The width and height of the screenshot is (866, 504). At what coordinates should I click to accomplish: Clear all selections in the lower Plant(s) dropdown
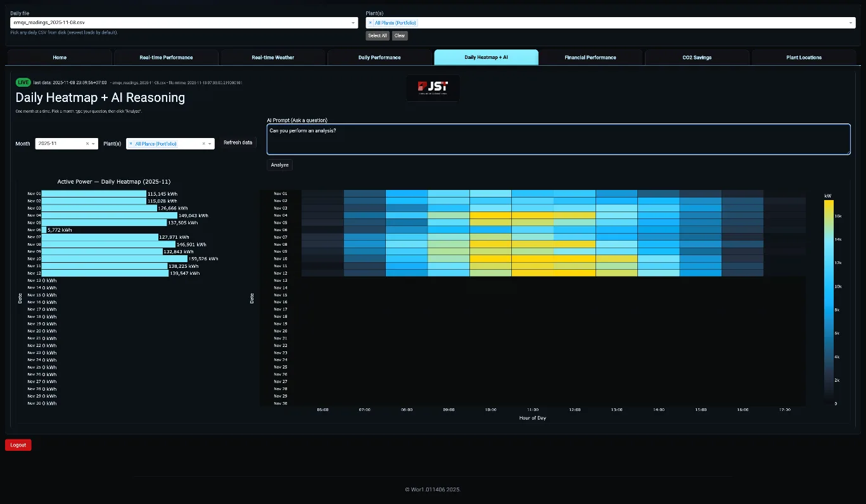pos(204,144)
